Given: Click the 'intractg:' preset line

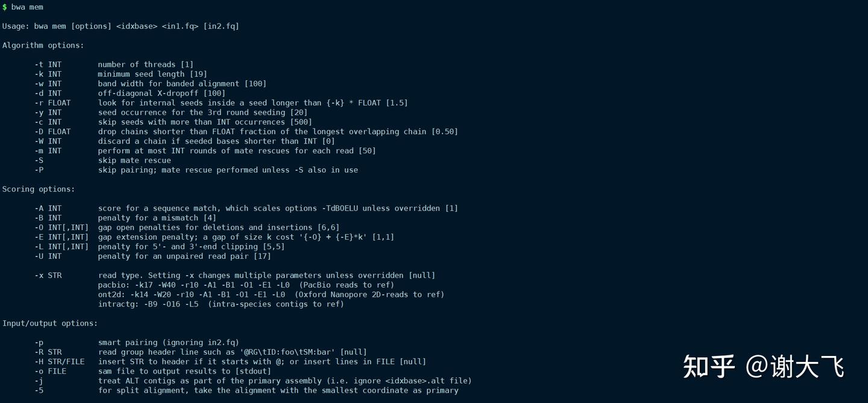Looking at the screenshot, I should pos(221,305).
